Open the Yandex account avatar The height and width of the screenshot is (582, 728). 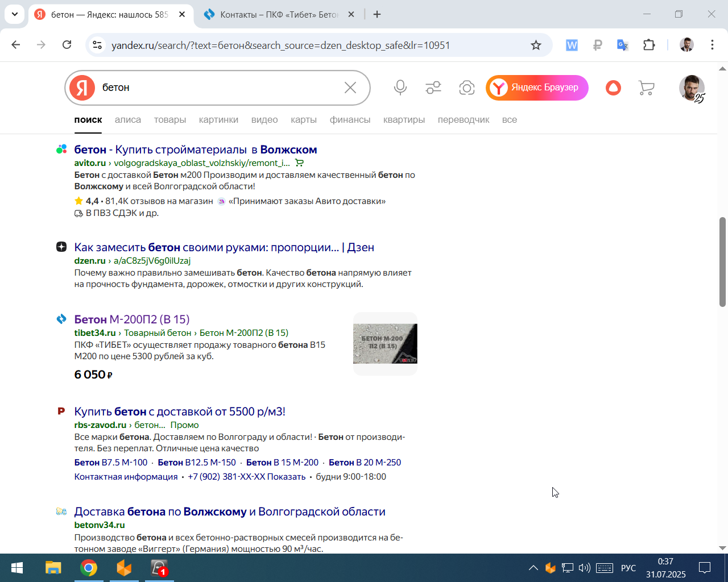click(x=692, y=88)
